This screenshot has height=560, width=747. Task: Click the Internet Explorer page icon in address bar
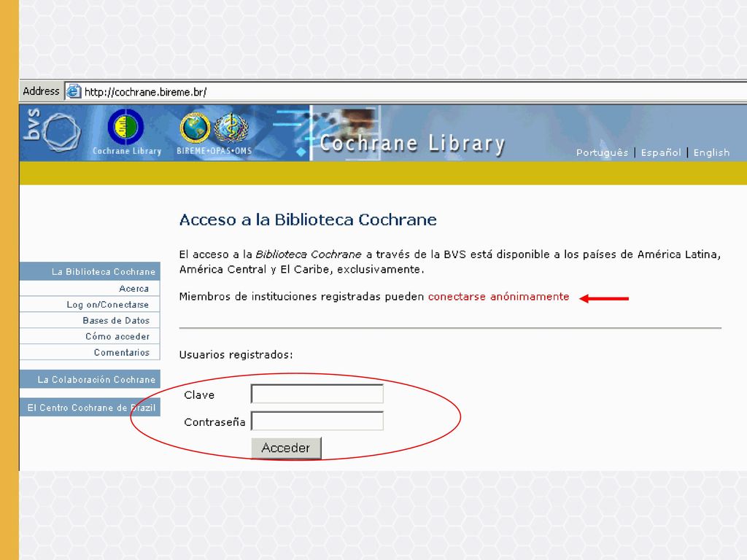point(74,91)
